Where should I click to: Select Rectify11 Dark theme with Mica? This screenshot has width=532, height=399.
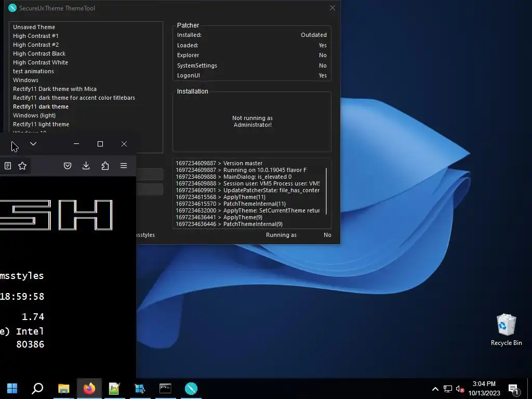click(55, 88)
